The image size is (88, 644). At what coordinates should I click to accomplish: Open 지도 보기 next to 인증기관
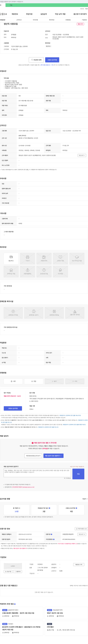[82, 534]
